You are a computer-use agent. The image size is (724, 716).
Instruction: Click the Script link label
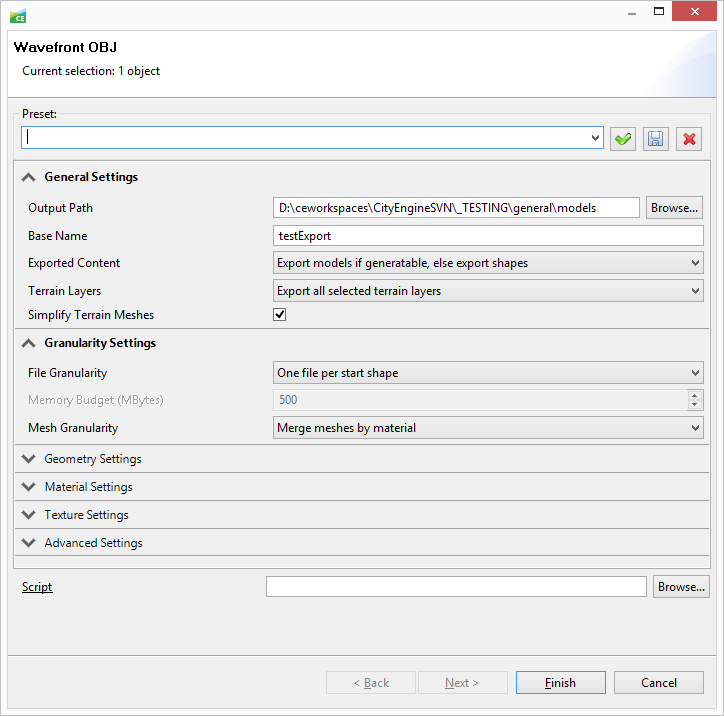37,587
